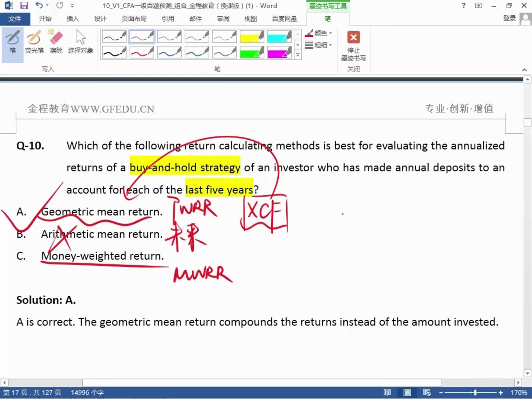Switch to the Insert (插入) ribbon tab
Viewport: 532px width, 399px height.
pyautogui.click(x=72, y=19)
